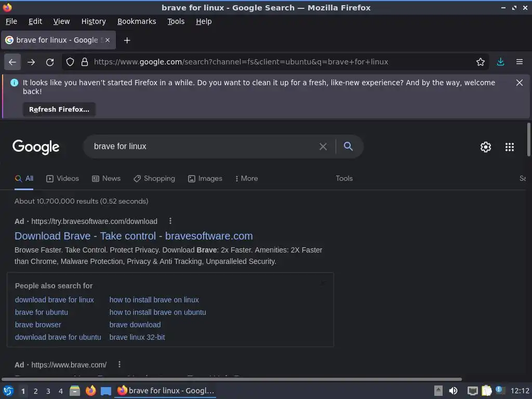Switch to workspace 3 in taskbar
Screen dimensions: 532x399
point(48,391)
